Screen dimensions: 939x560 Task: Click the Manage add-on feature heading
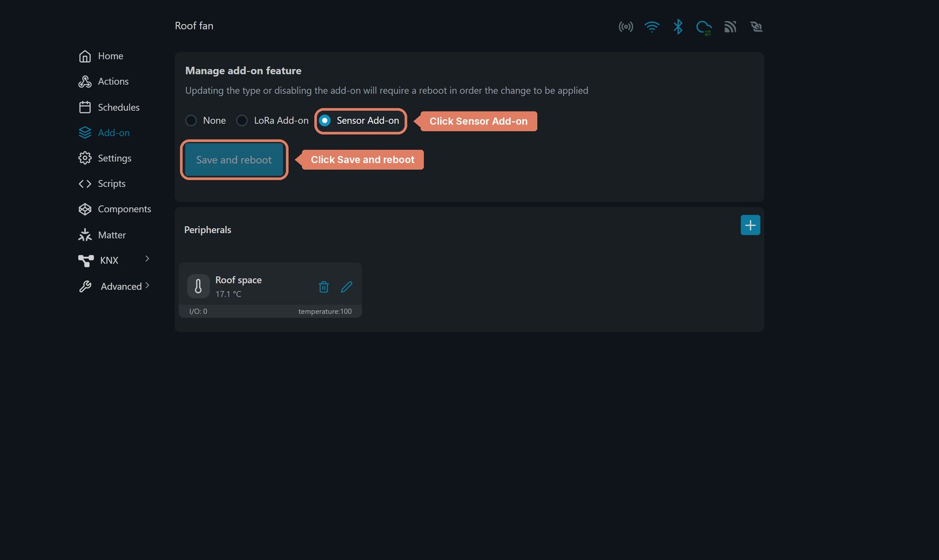click(x=244, y=71)
